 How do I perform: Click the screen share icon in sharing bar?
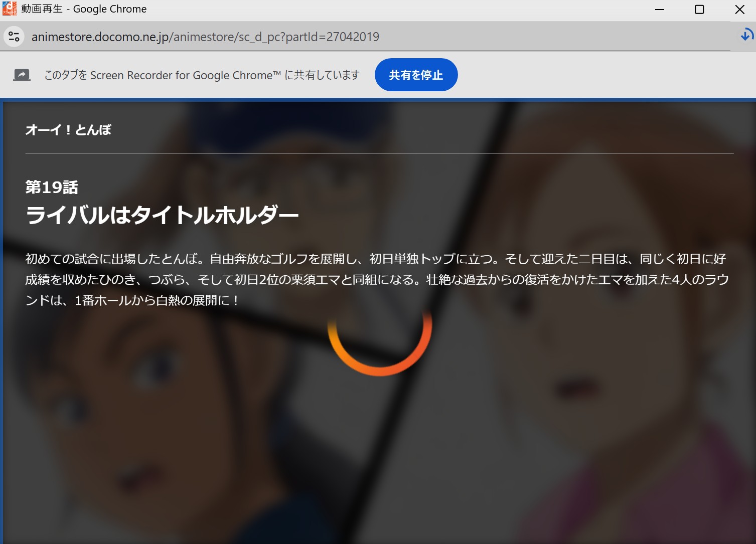tap(22, 75)
